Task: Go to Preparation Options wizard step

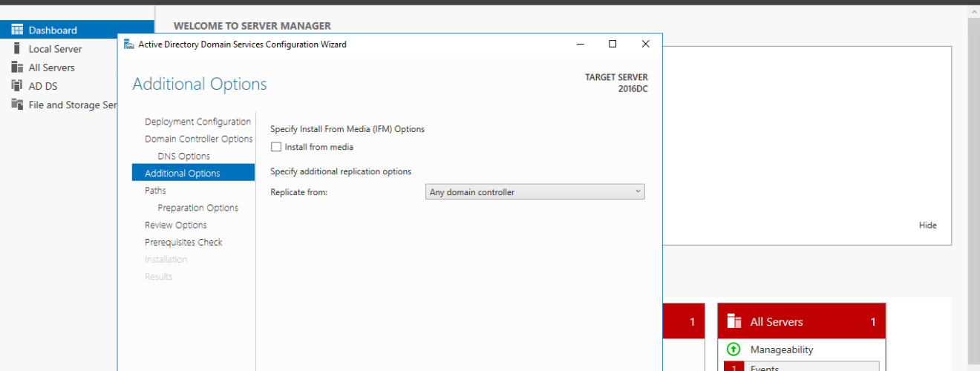Action: point(198,208)
